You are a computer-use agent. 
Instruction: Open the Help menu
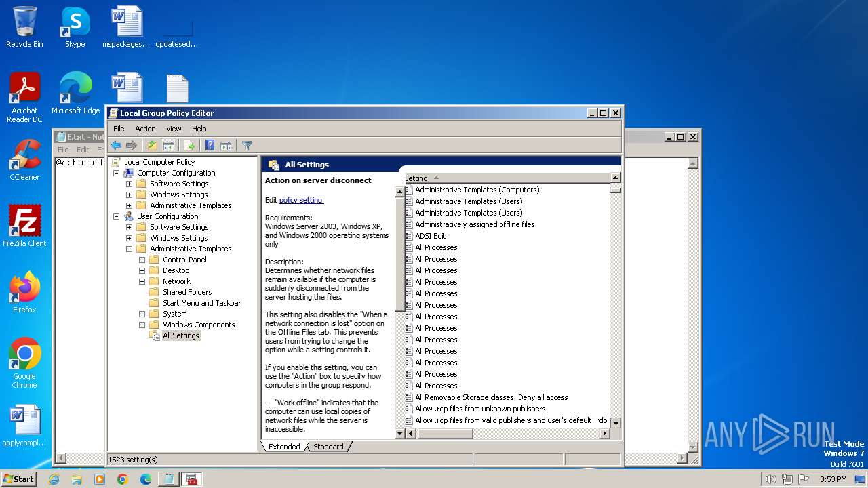[199, 129]
